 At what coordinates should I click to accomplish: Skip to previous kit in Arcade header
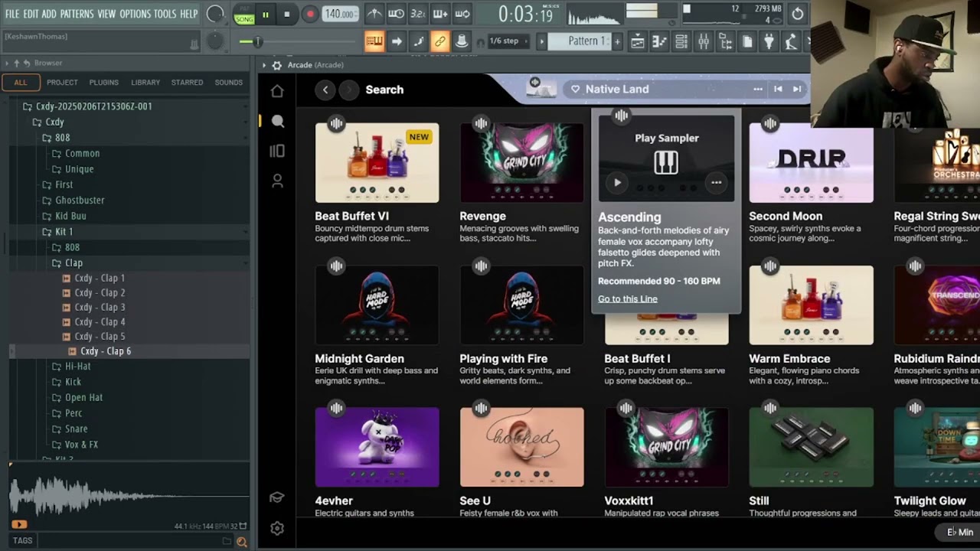[x=778, y=89]
